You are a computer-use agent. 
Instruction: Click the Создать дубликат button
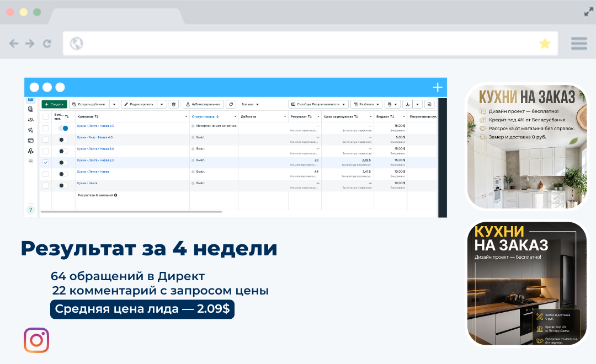click(89, 104)
